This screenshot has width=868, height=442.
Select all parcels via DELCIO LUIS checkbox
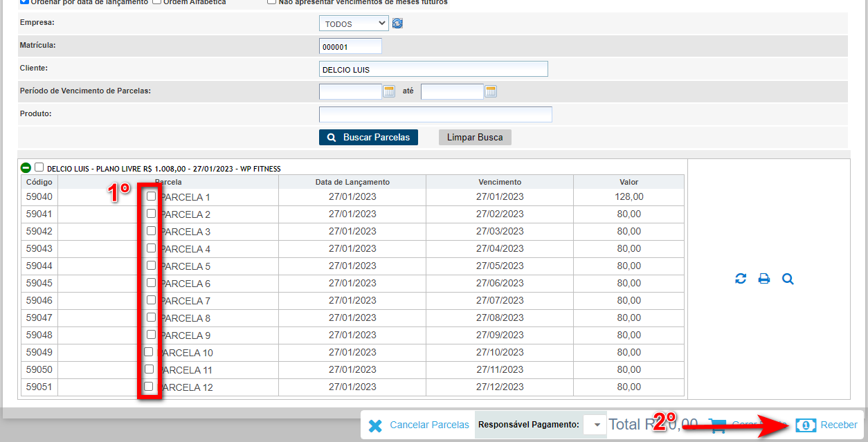(39, 167)
